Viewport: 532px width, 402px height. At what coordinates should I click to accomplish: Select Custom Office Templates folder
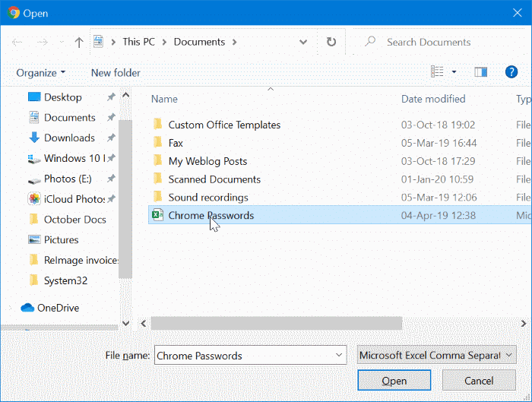tap(224, 125)
